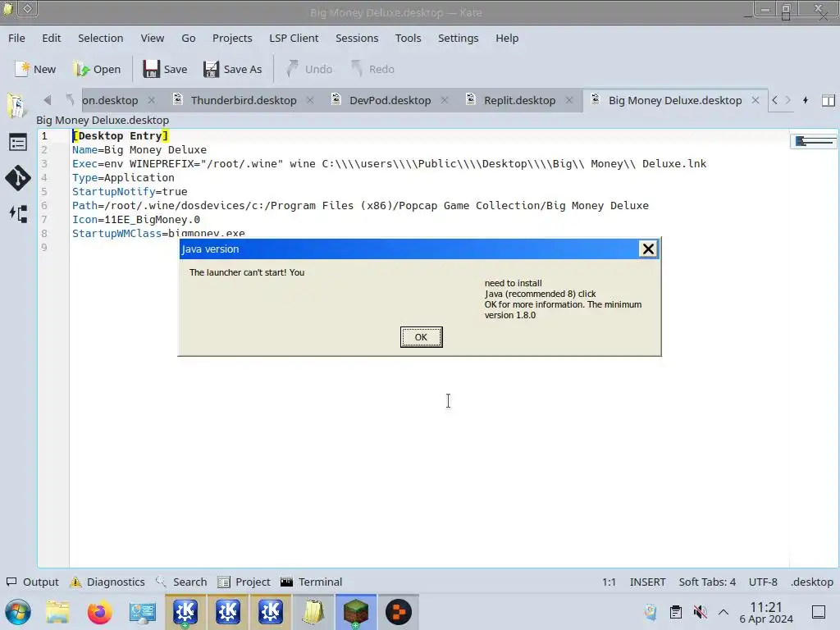Switch to the Thunderbird.desktop tab
Screen dimensions: 840x630
[x=244, y=100]
